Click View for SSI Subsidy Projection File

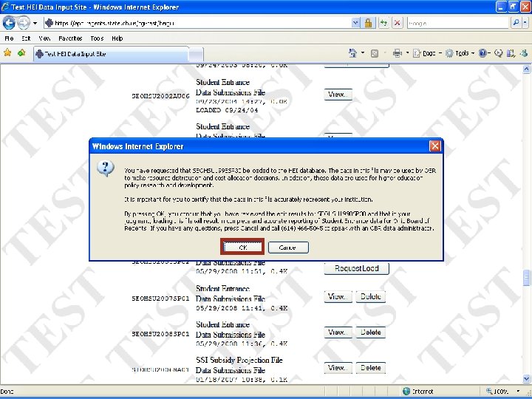click(x=338, y=368)
